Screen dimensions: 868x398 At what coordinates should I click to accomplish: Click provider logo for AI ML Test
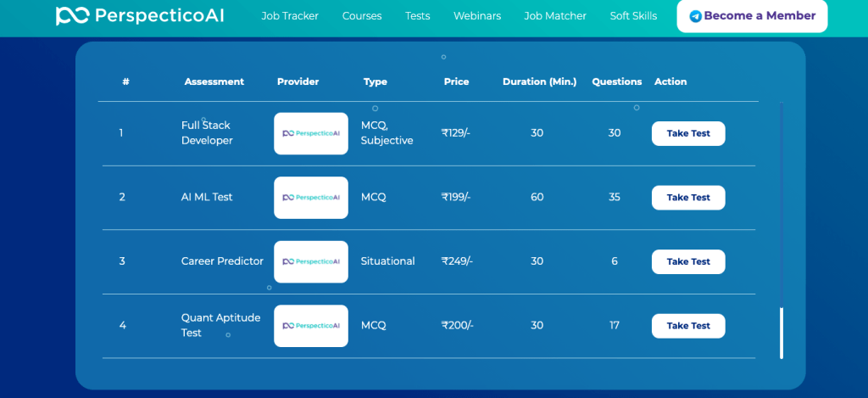(311, 198)
